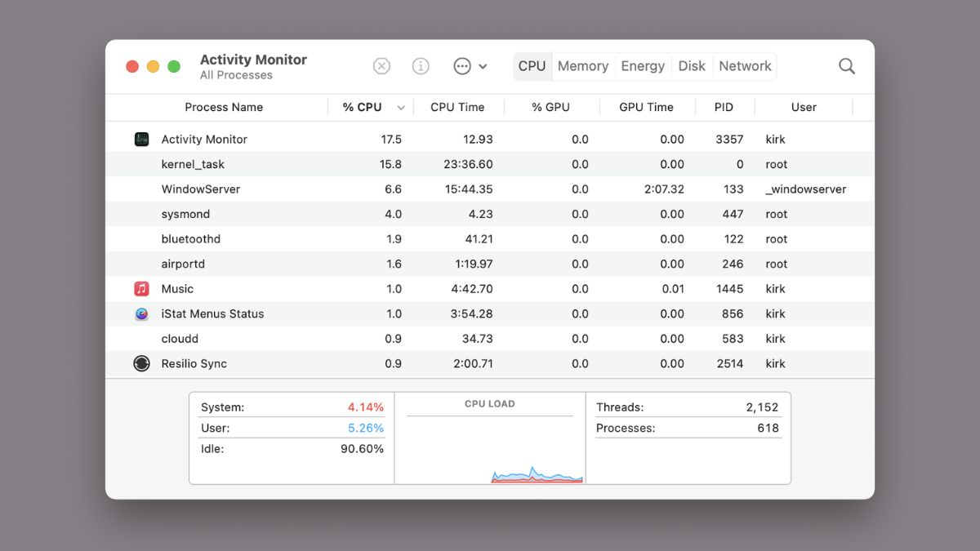Sort by Process Name column header
This screenshot has width=980, height=551.
224,107
